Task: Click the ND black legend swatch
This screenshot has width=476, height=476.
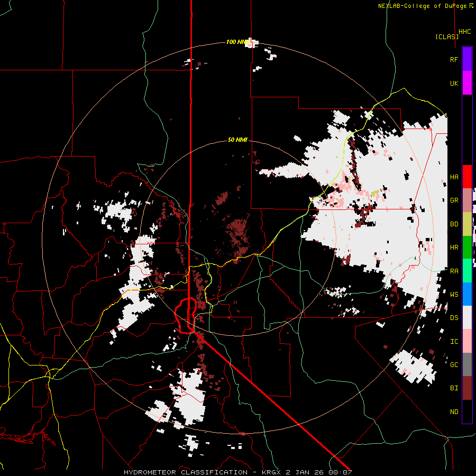Action: point(467,411)
